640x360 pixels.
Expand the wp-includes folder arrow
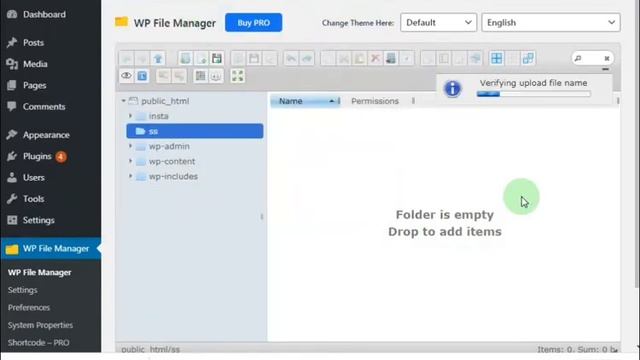[131, 176]
